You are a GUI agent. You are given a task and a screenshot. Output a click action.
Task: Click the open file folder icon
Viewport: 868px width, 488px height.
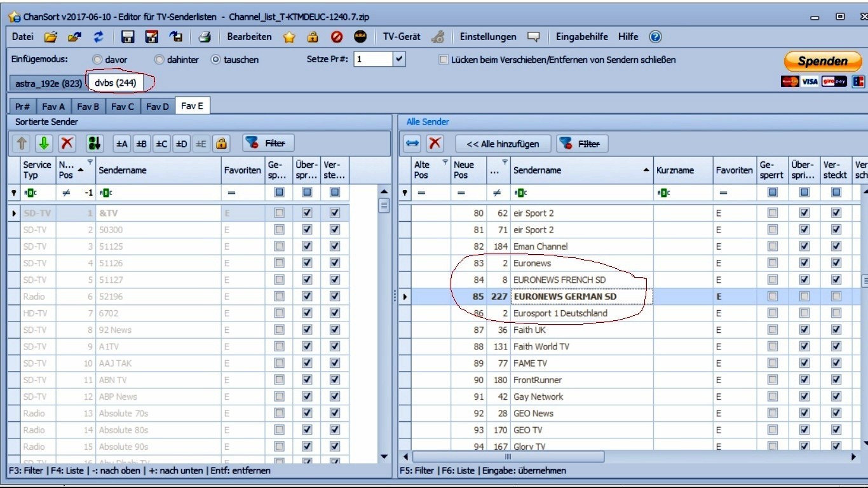coord(51,37)
